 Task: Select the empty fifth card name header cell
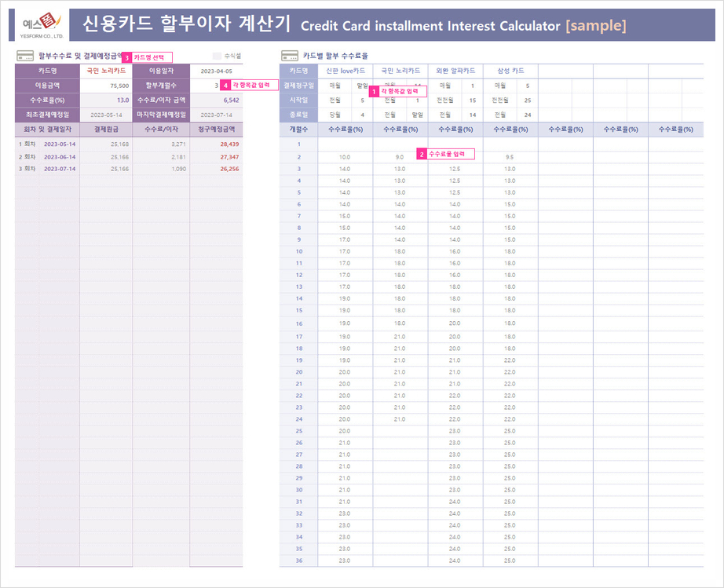[565, 71]
